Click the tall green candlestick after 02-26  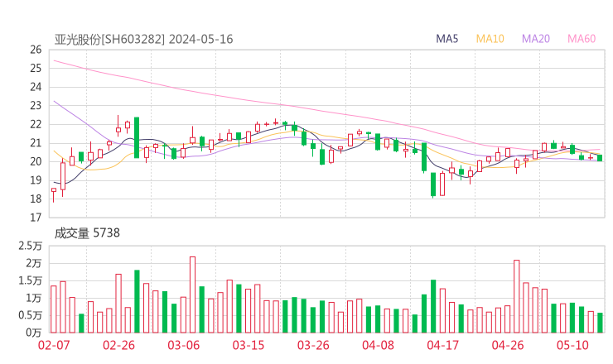[x=137, y=137]
